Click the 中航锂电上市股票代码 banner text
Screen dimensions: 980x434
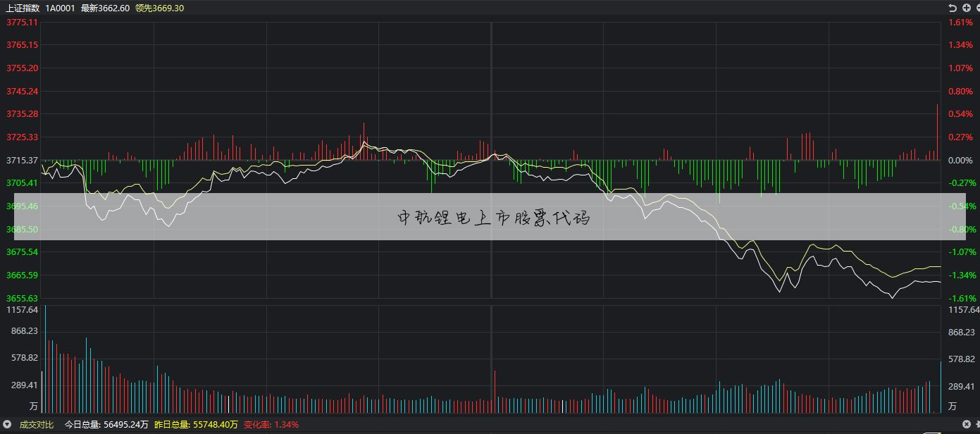pos(494,218)
